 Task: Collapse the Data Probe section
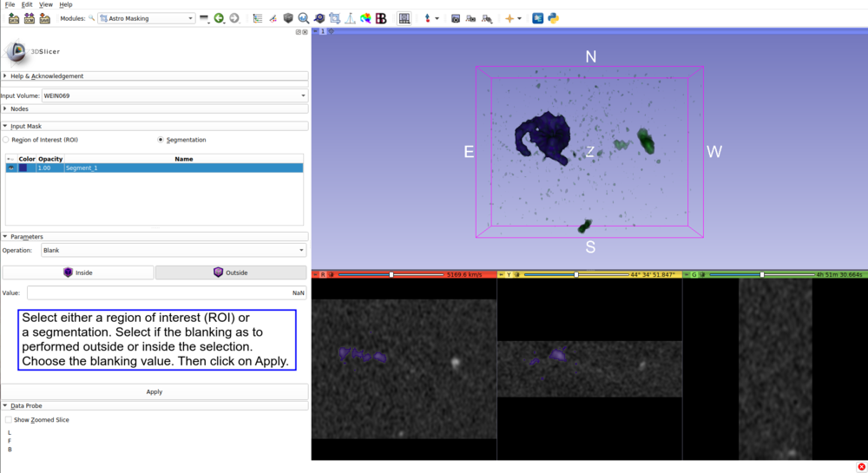click(155, 406)
